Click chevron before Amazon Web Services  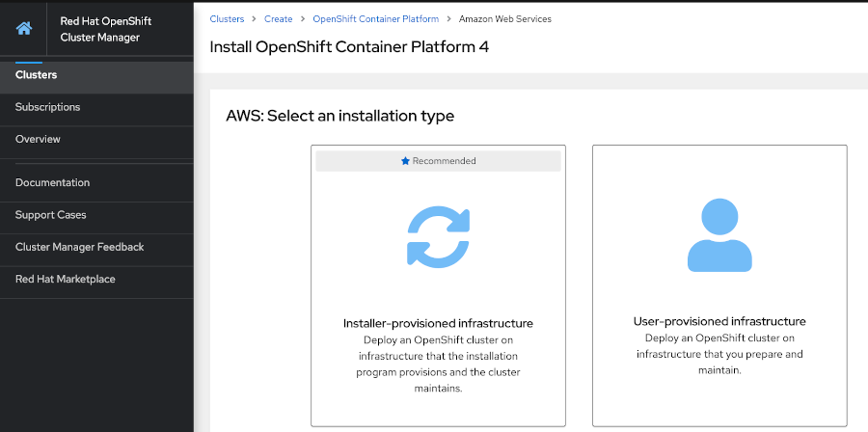(448, 19)
